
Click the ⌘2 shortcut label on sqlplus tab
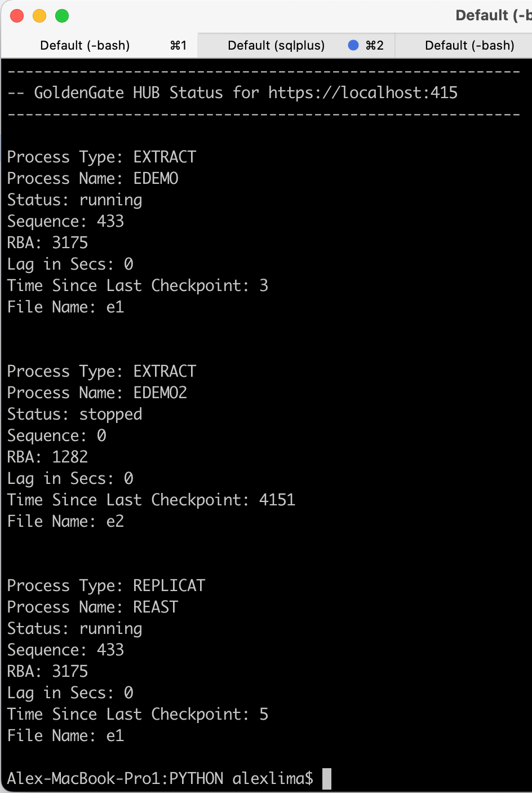click(375, 46)
